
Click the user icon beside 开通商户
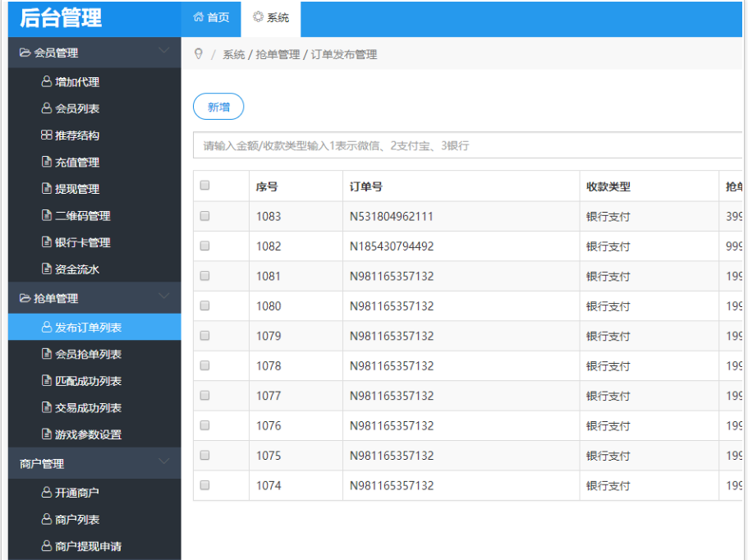[47, 493]
